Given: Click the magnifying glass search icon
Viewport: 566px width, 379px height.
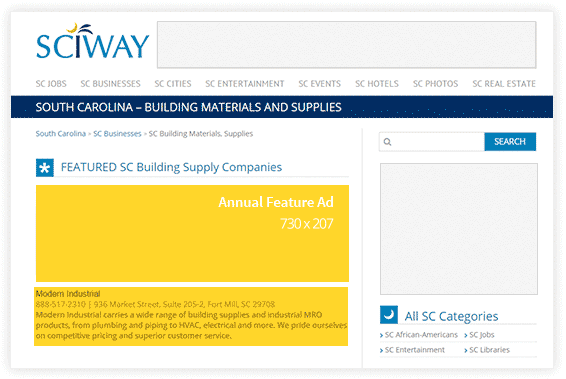Looking at the screenshot, I should click(387, 142).
